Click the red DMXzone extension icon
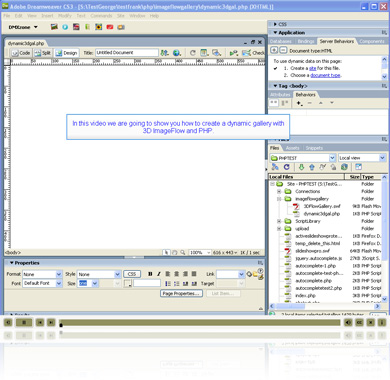This screenshot has height=380, width=390. tap(110, 27)
